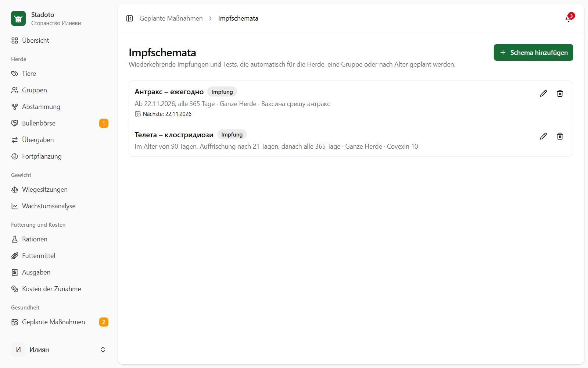Click the Nächste: 22.11.2026 date text
Image resolution: width=588 pixels, height=368 pixels.
click(167, 114)
